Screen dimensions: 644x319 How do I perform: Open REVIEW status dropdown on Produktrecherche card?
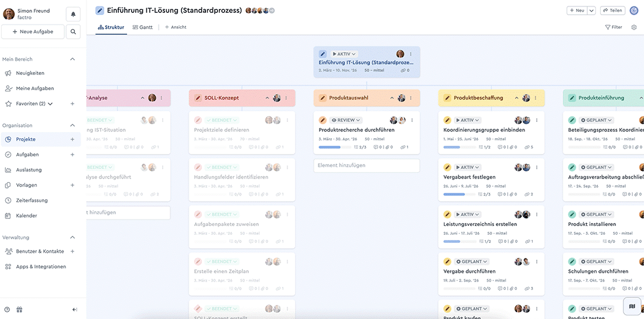pyautogui.click(x=342, y=120)
